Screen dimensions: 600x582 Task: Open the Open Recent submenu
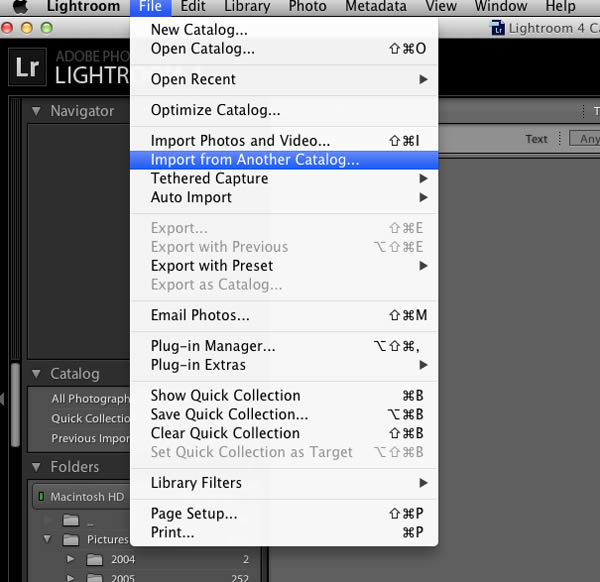pos(284,80)
